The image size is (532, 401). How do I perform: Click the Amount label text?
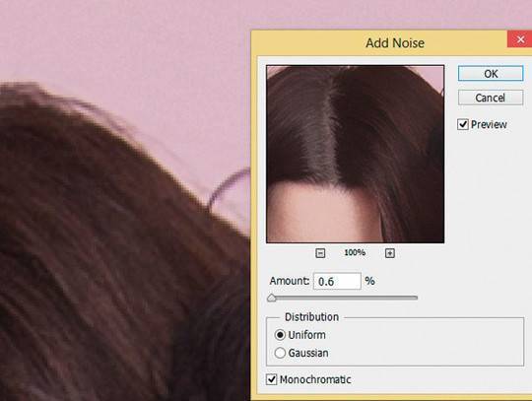coord(290,281)
